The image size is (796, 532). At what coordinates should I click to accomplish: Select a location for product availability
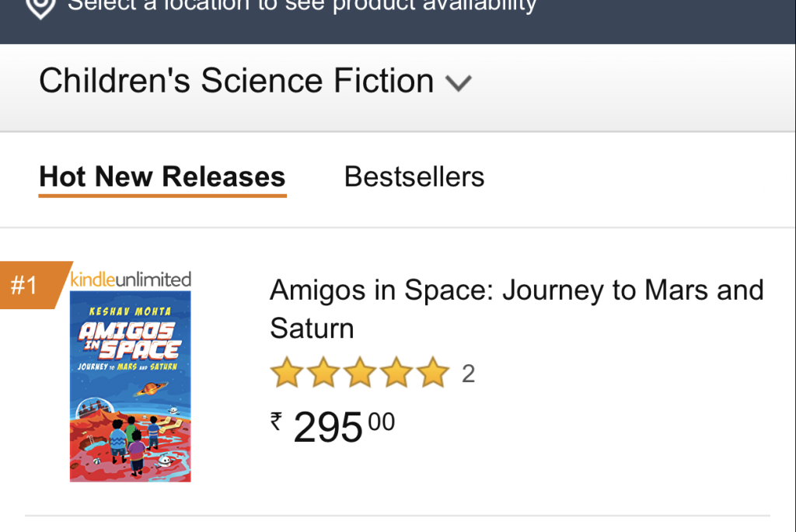[302, 6]
